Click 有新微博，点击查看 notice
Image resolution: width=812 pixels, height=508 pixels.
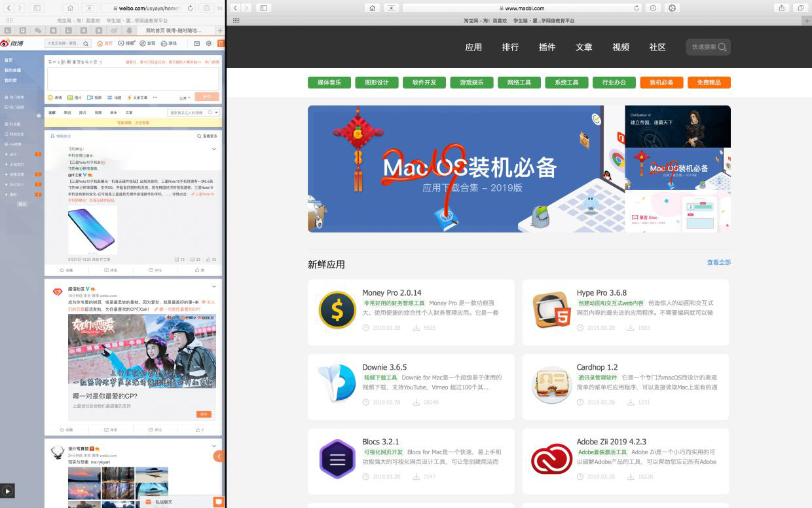[x=133, y=123]
